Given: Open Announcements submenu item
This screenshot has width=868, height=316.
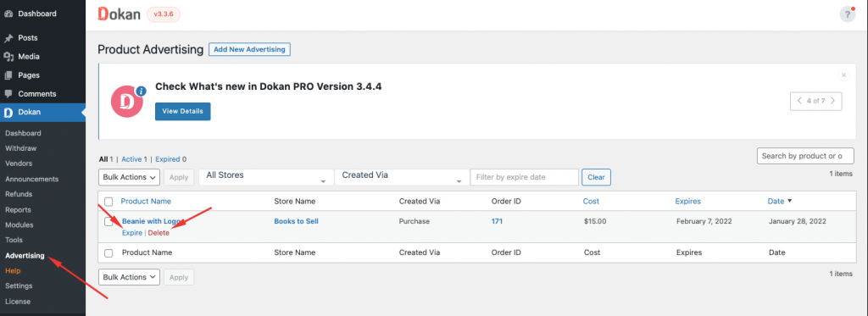Looking at the screenshot, I should point(31,180).
